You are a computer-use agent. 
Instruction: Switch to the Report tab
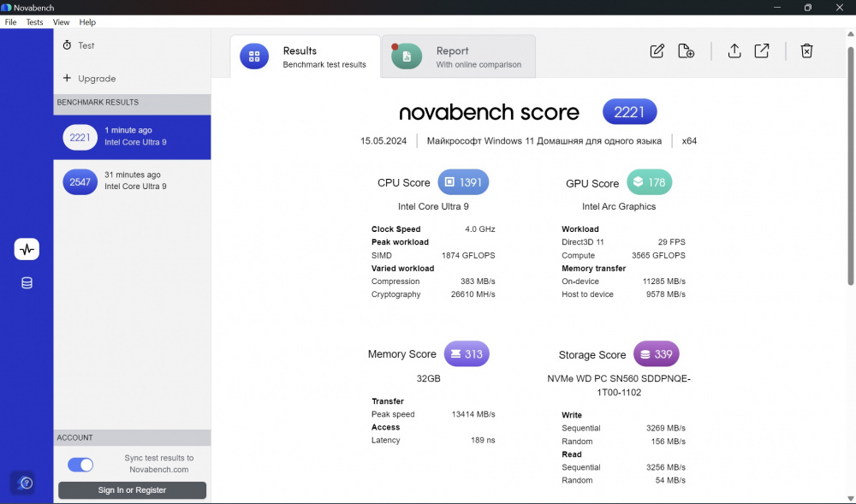pyautogui.click(x=458, y=56)
